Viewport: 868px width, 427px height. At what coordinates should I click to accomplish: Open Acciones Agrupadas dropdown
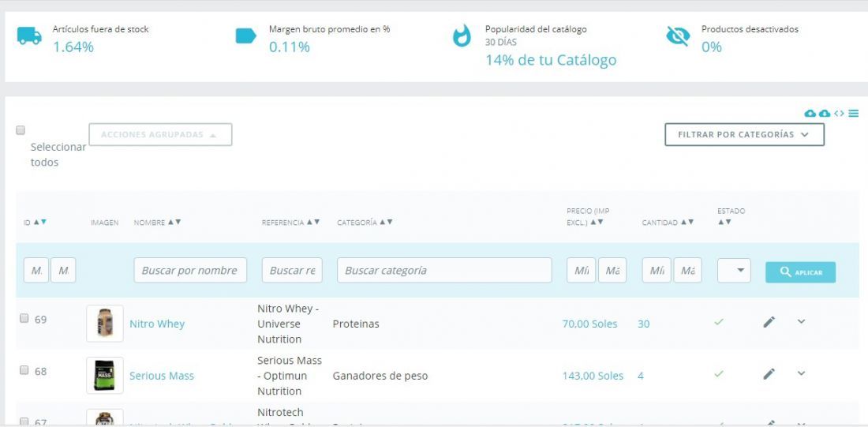[160, 135]
